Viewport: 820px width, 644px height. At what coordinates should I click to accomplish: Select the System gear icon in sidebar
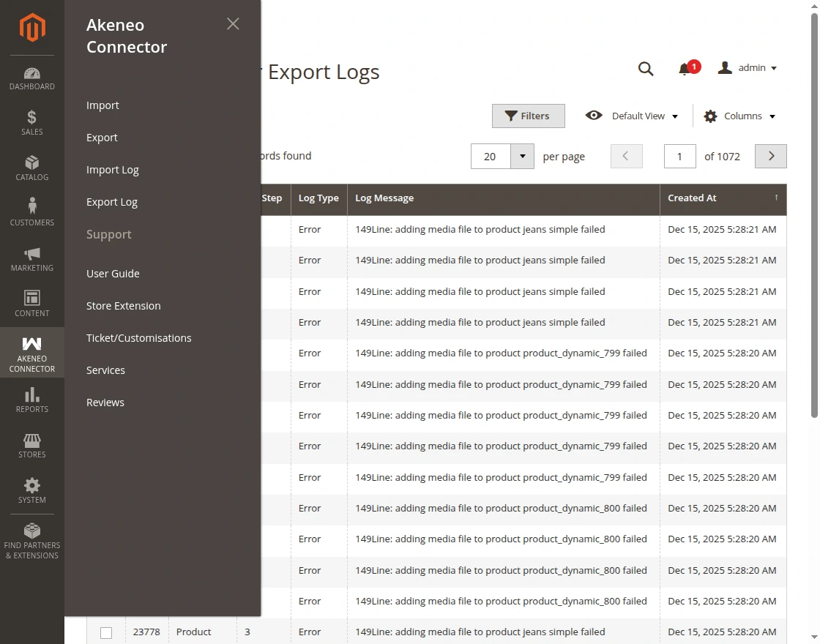[x=31, y=489]
